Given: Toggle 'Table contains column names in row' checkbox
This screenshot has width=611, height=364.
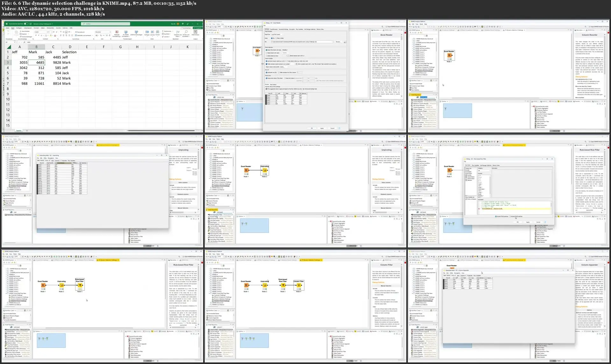Looking at the screenshot, I should pos(266,64).
